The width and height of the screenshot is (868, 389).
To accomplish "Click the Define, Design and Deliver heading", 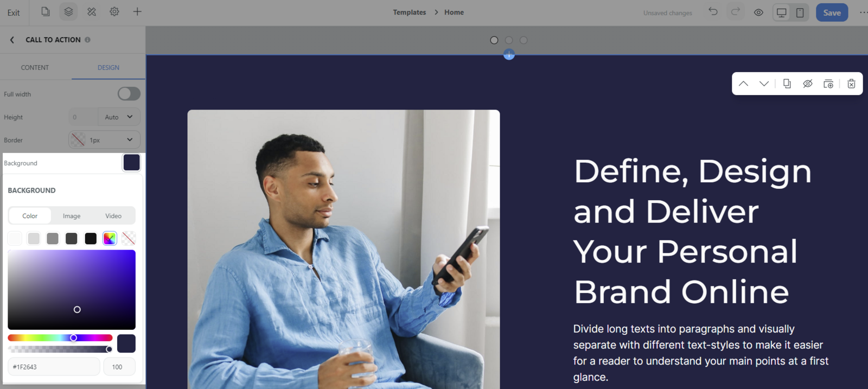I will (692, 232).
